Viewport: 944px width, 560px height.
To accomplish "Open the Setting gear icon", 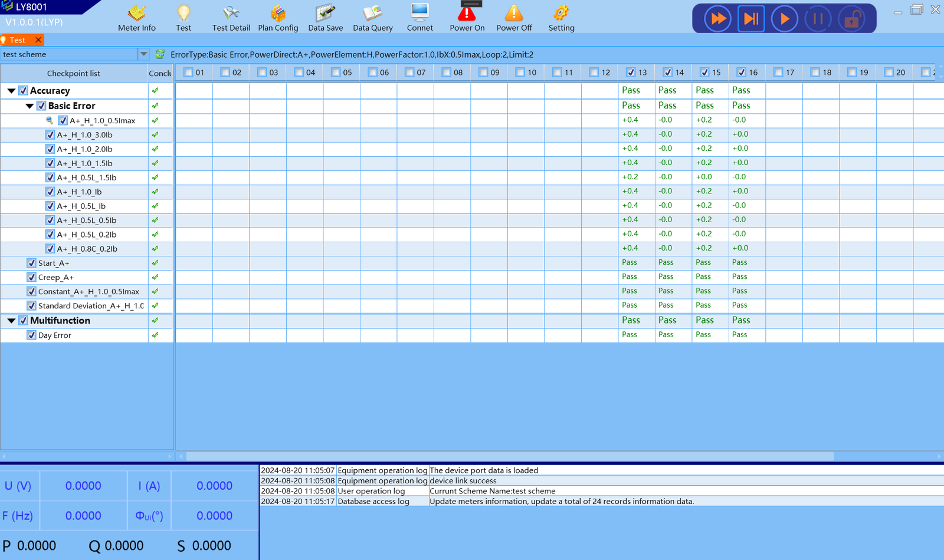I will (x=561, y=18).
